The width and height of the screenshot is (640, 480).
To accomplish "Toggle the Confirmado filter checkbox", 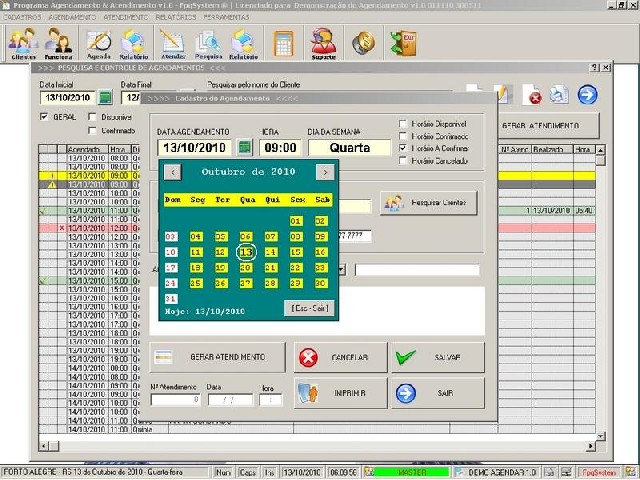I will click(93, 131).
